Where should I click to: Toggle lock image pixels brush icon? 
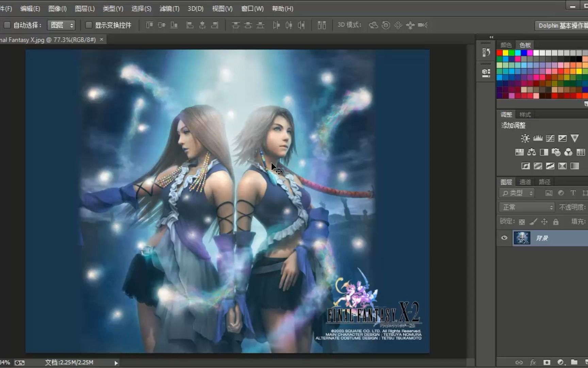pyautogui.click(x=533, y=222)
